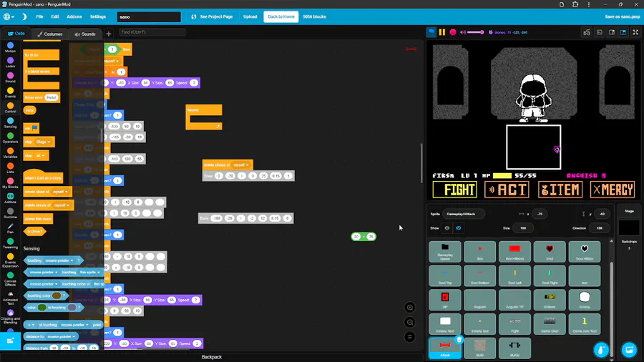Select the Tweening block category
Screen dimensions: 644x362
click(x=10, y=243)
